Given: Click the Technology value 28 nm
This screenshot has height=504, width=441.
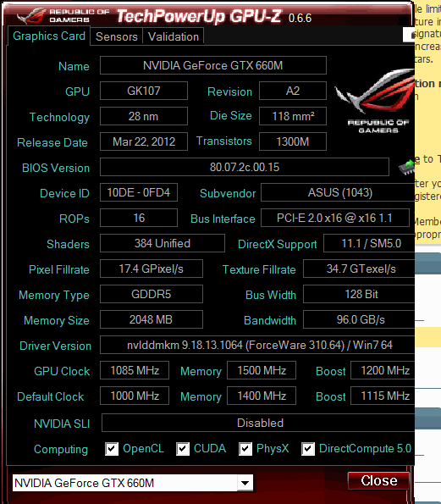Looking at the screenshot, I should [x=144, y=116].
